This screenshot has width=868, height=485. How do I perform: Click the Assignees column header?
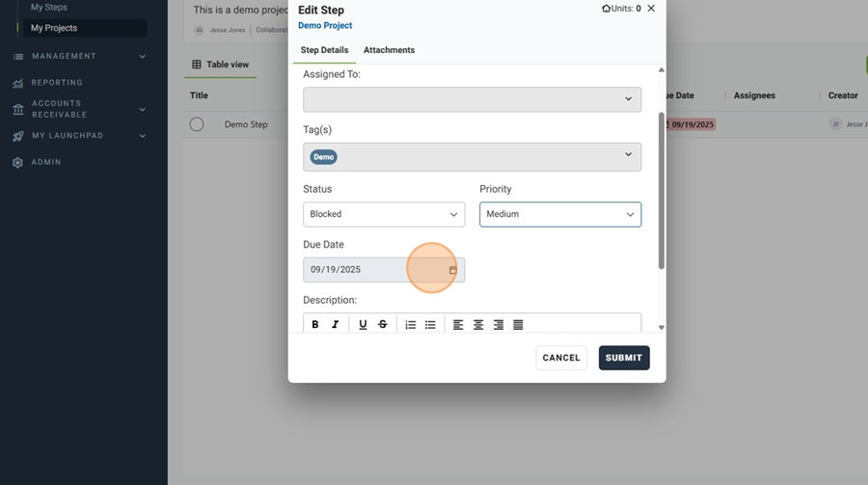point(754,95)
